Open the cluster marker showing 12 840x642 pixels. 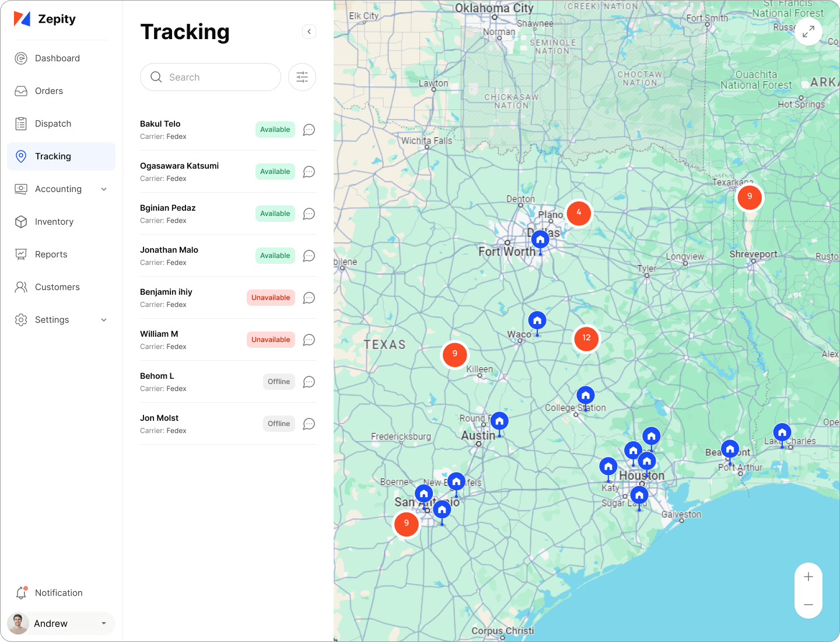pyautogui.click(x=586, y=338)
